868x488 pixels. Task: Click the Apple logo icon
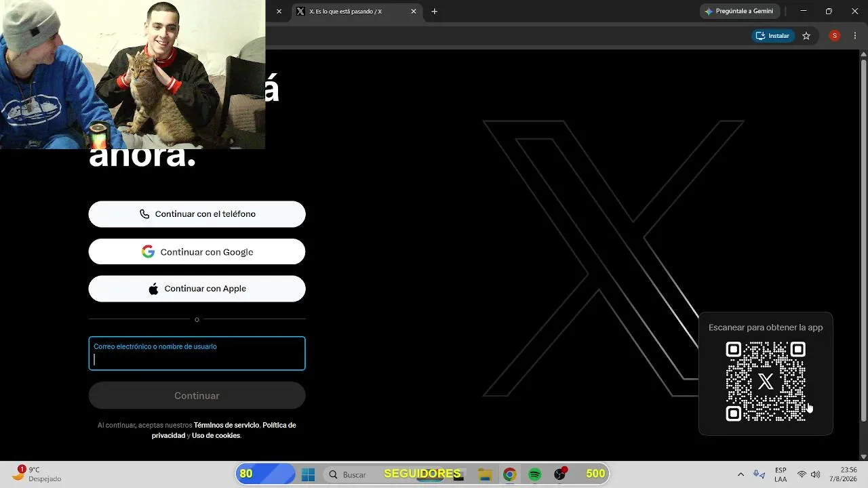coord(153,289)
